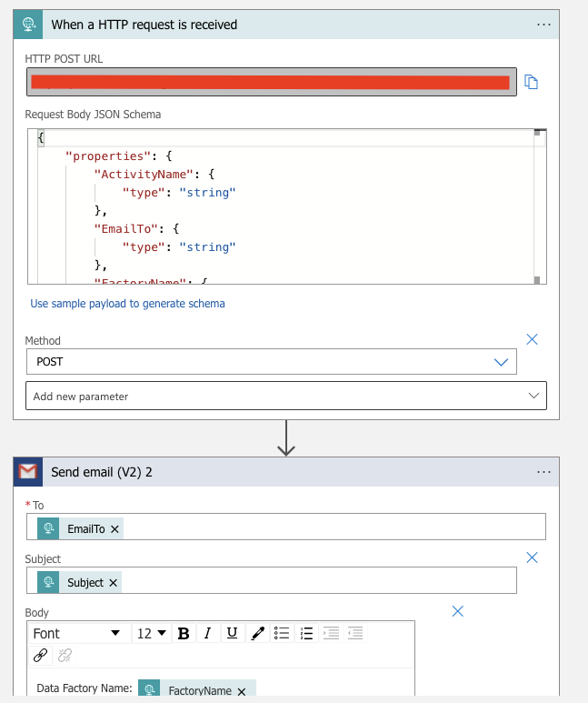Remove the Subject dynamic content token
Viewport: 588px width, 703px height.
[114, 582]
